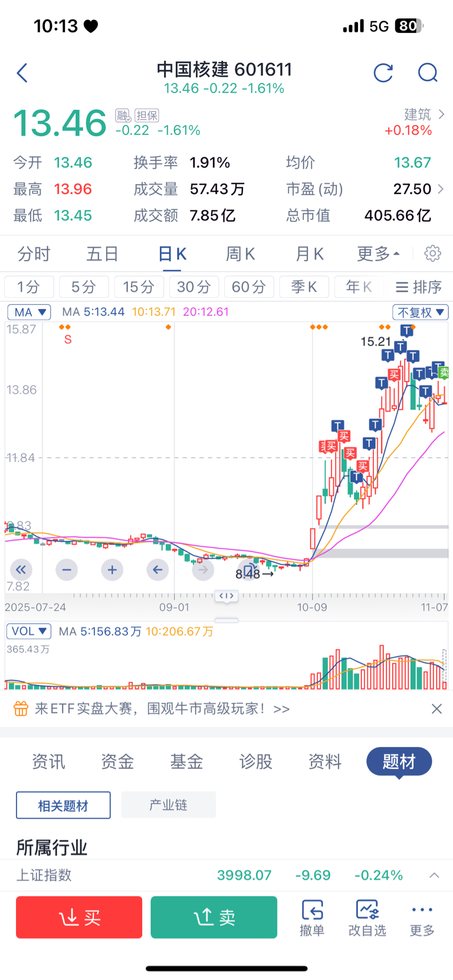Tap the back arrow icon
453x980 pixels.
pos(22,73)
